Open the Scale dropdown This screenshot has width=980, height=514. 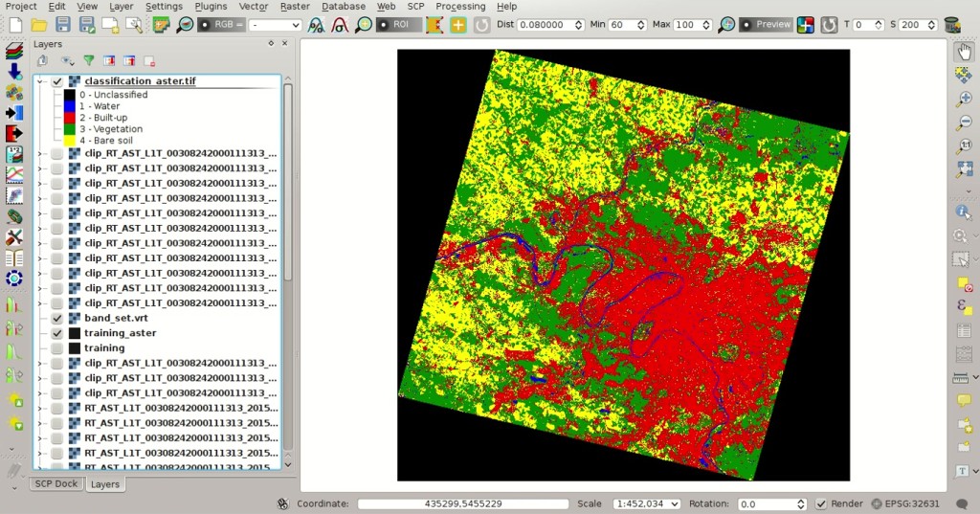tap(648, 504)
